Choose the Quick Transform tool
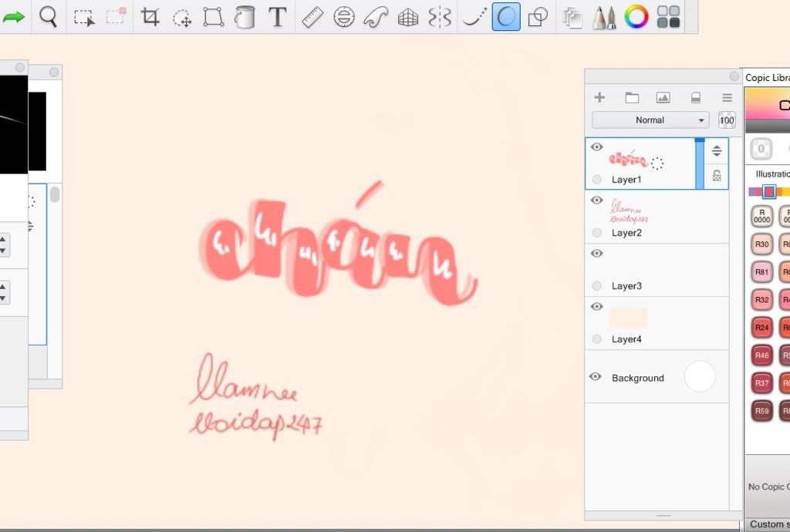 [116, 16]
